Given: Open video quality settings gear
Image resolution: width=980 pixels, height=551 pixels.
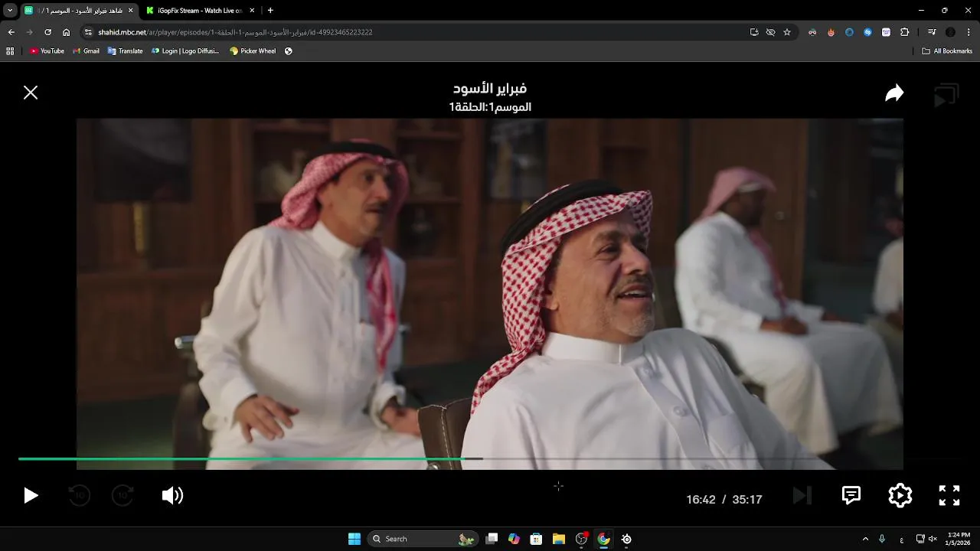Looking at the screenshot, I should [x=900, y=496].
